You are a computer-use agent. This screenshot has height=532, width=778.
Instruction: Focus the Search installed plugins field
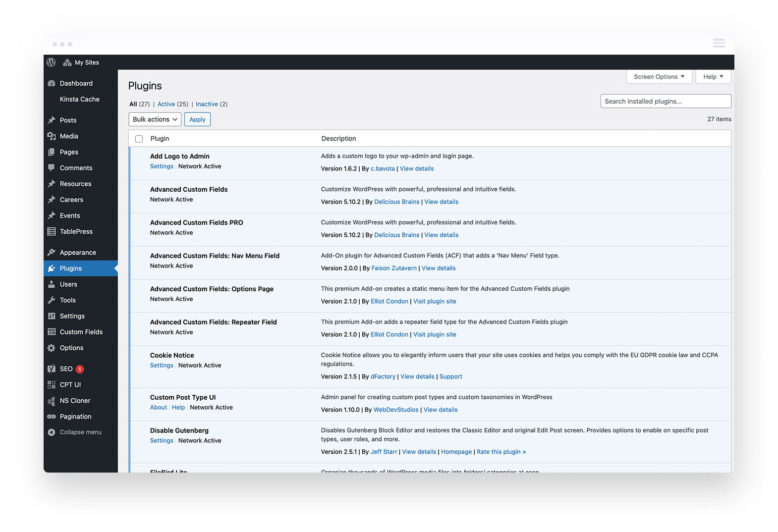tap(666, 101)
